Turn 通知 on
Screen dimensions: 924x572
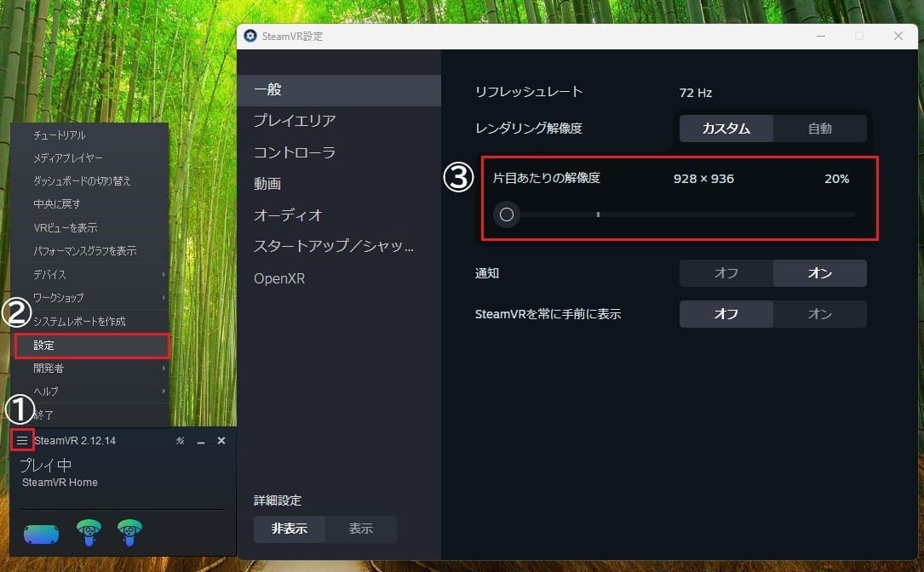(x=820, y=273)
